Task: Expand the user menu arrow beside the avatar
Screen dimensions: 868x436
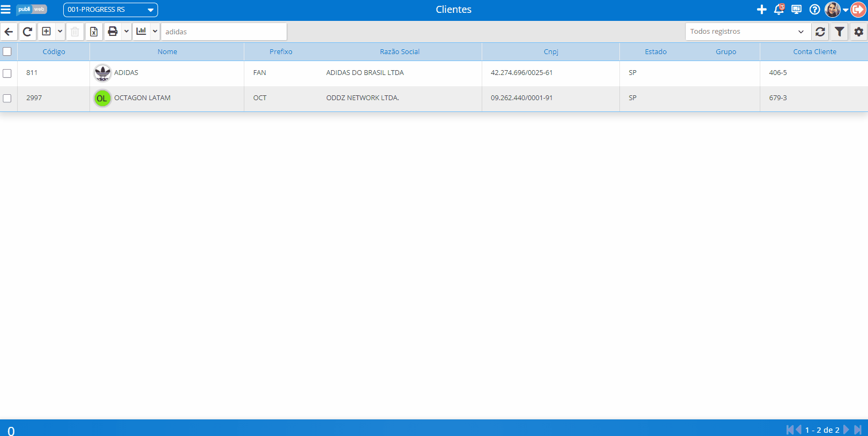Action: 845,10
